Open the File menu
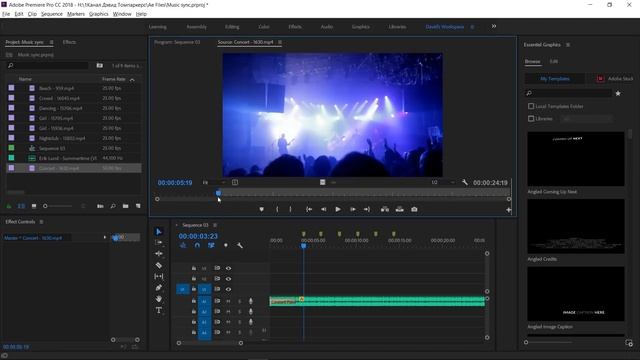Image resolution: width=640 pixels, height=360 pixels. click(x=6, y=14)
